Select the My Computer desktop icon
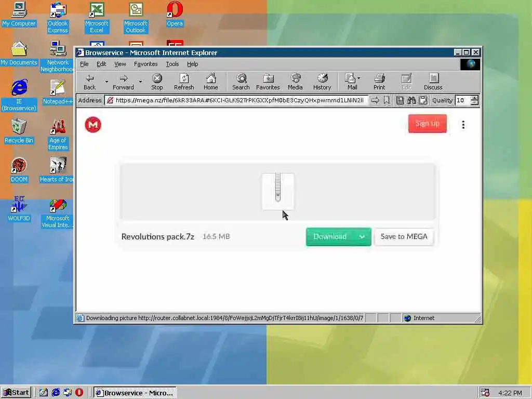532x399 pixels. [19, 14]
